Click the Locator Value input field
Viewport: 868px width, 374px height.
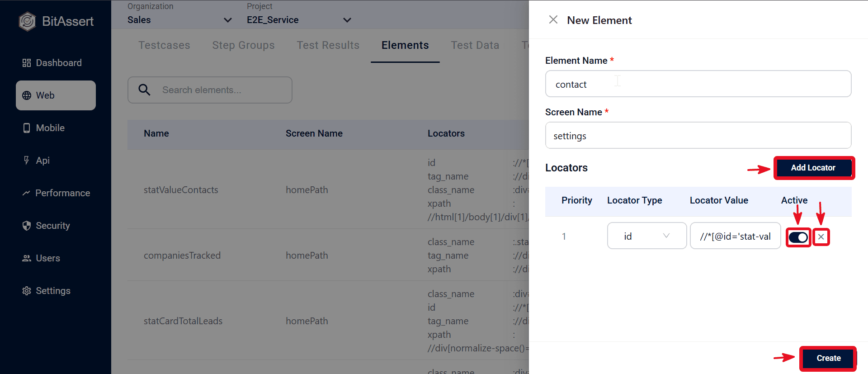[735, 236]
